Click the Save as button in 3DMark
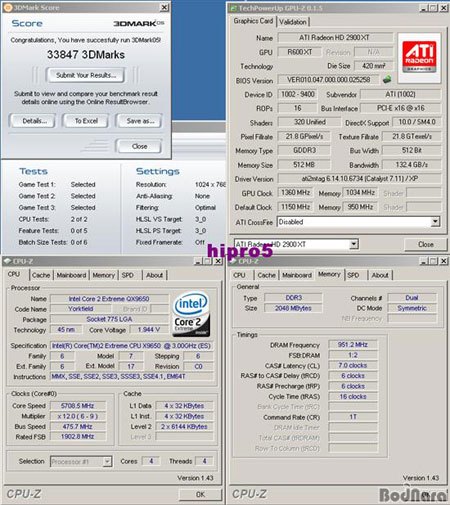The height and width of the screenshot is (505, 450). coord(140,121)
